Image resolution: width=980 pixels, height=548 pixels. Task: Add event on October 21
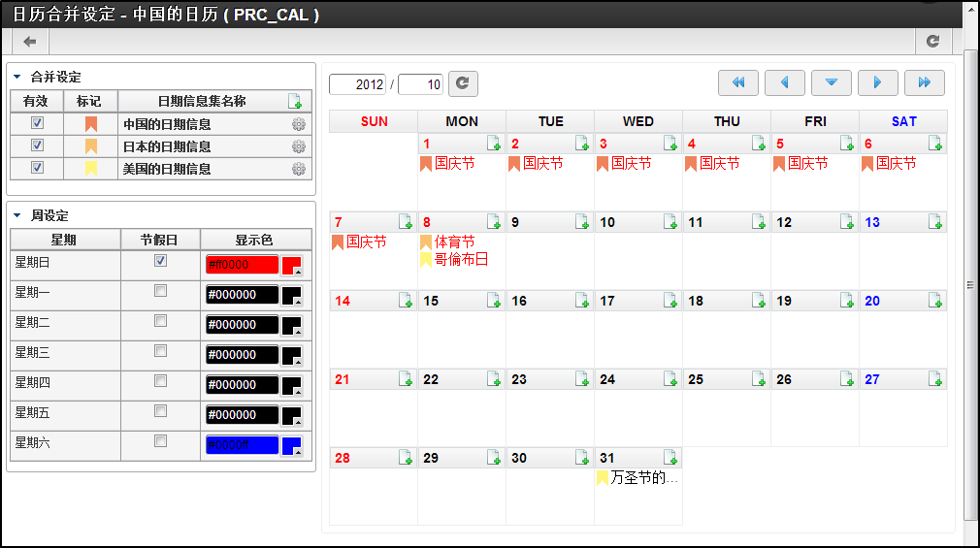(x=406, y=379)
